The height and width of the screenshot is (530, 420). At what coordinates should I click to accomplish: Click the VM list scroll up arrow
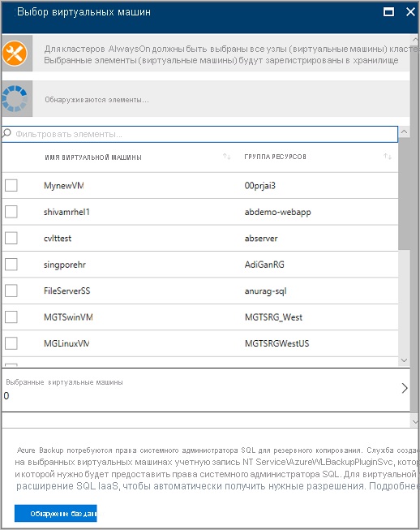point(404,131)
